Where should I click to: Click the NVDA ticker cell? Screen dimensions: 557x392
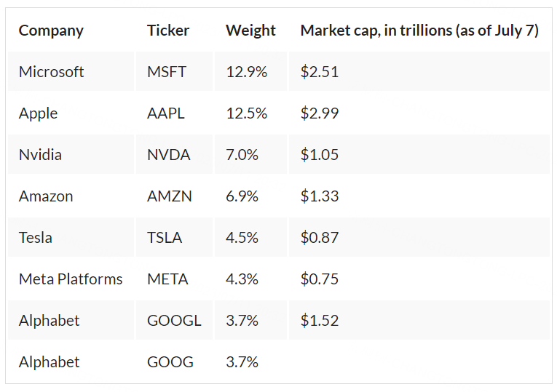click(x=168, y=155)
